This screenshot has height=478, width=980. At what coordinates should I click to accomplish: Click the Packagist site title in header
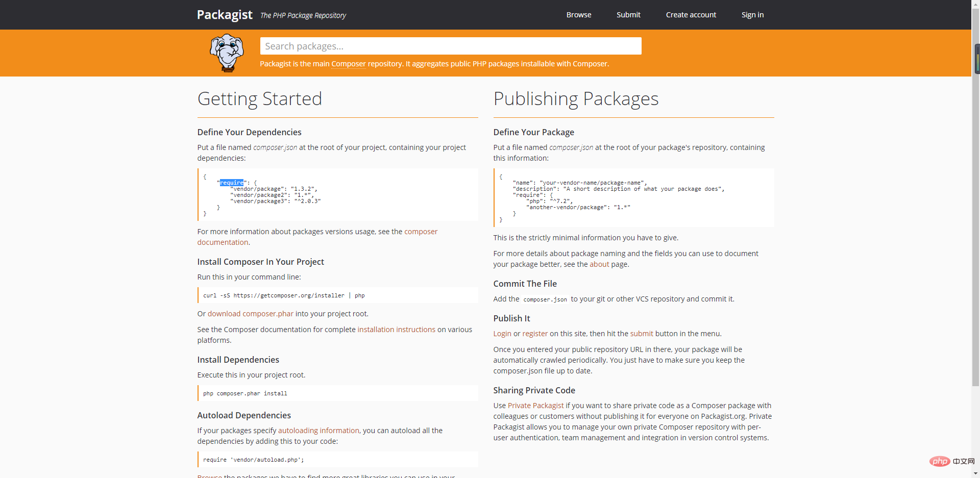(225, 15)
